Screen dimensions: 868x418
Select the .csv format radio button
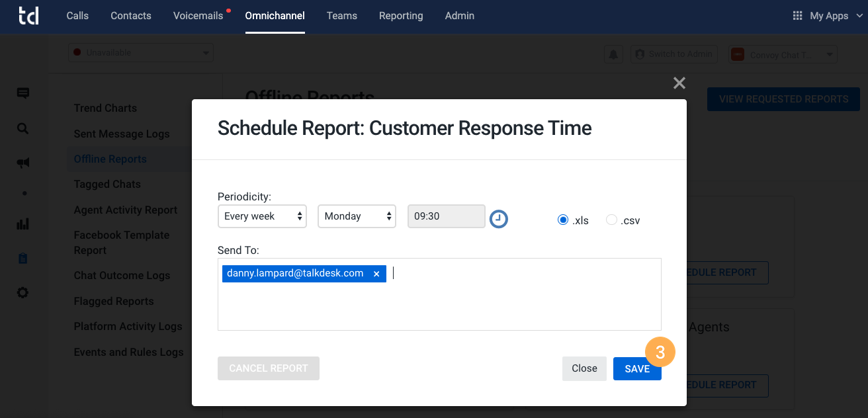click(x=611, y=220)
